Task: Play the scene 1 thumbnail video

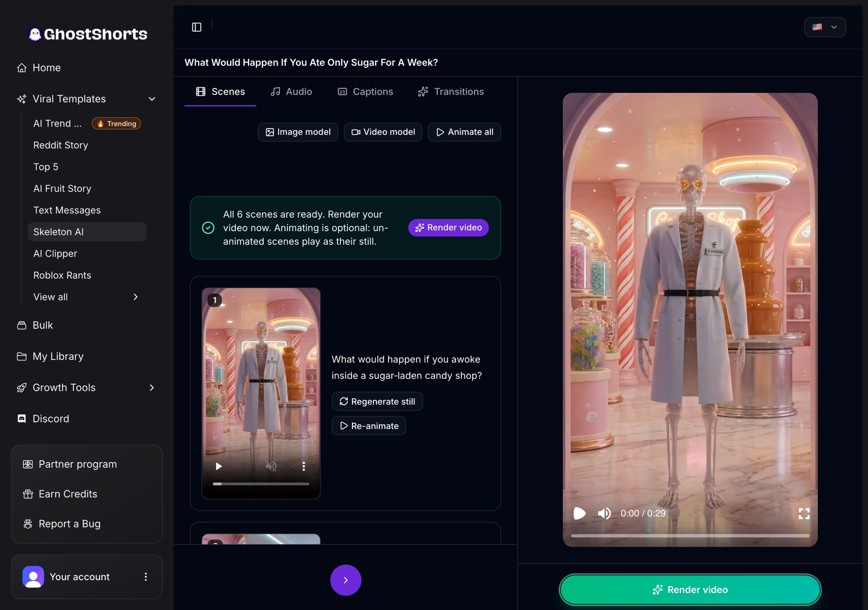Action: point(219,466)
